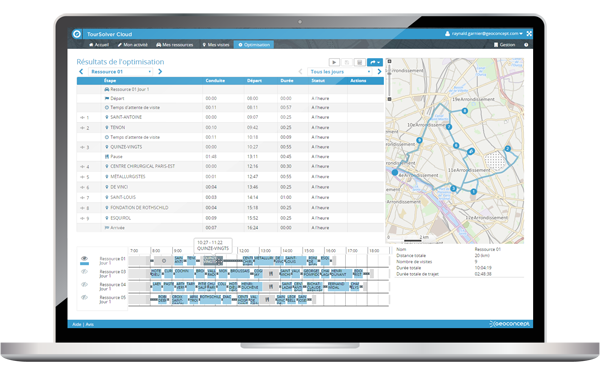Click the move handle for row 6 DE VINCI
The width and height of the screenshot is (600, 375).
click(82, 188)
